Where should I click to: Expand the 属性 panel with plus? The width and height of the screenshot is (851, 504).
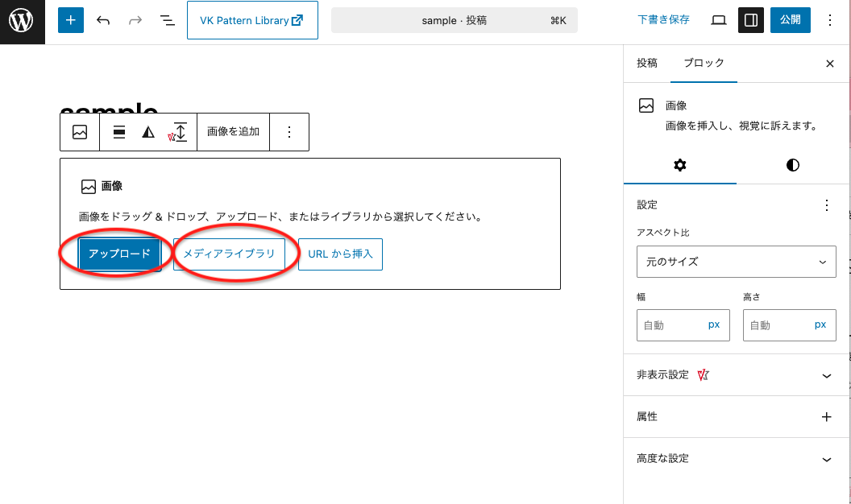tap(825, 417)
